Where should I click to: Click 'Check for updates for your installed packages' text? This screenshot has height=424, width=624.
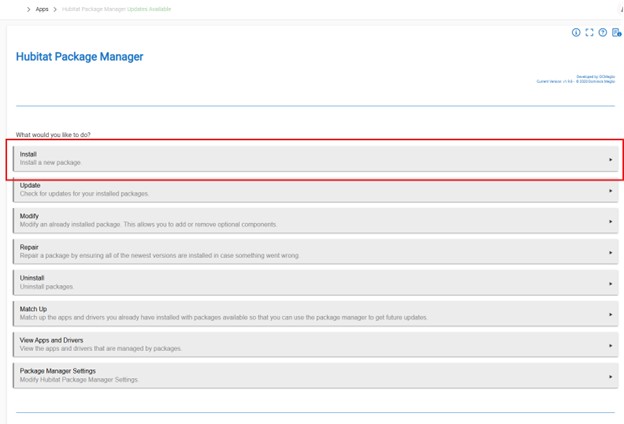click(84, 194)
